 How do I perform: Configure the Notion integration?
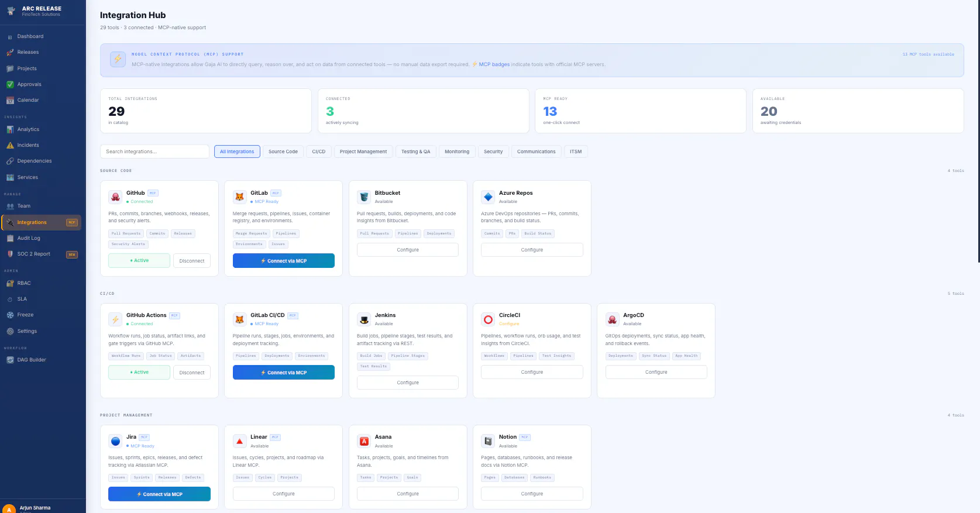532,494
